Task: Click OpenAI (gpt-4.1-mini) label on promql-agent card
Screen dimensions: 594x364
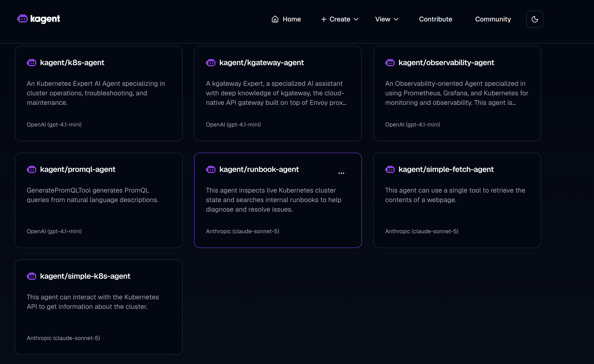Action: coord(54,231)
